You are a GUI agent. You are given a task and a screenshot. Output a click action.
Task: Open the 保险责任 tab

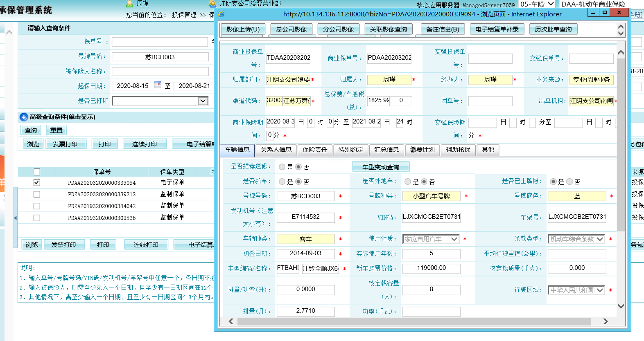coord(315,150)
